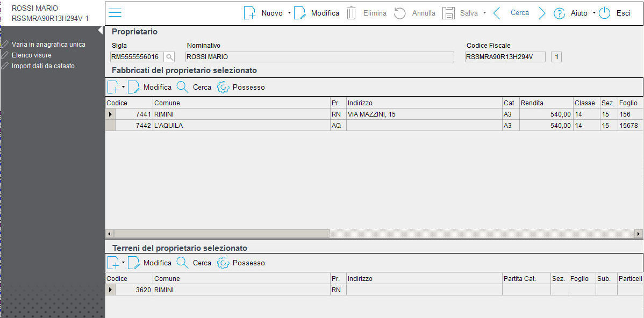Click the L'AQUILA comune cell
This screenshot has width=644, height=318.
tap(241, 126)
